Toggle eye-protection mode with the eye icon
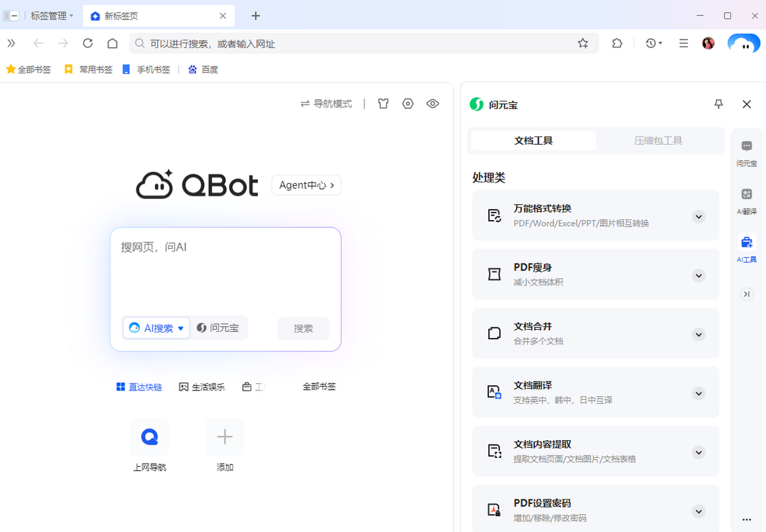Viewport: 766px width, 532px height. [x=432, y=103]
